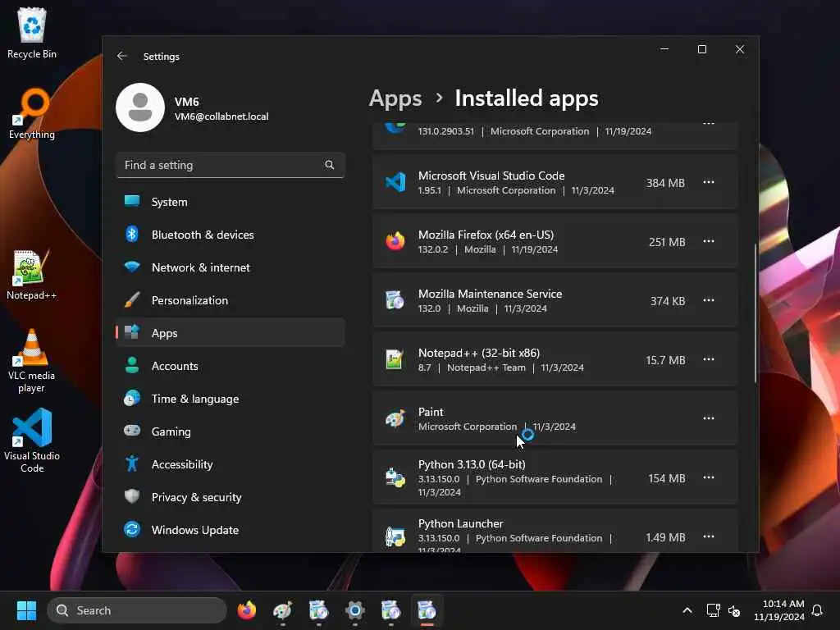Open Recycle Bin desktop icon
The height and width of the screenshot is (630, 840).
[32, 33]
